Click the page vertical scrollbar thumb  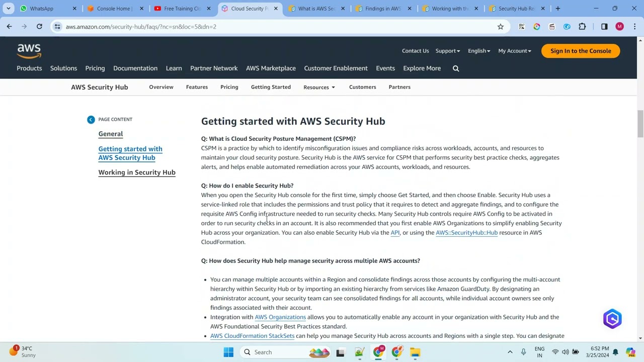coord(640,123)
